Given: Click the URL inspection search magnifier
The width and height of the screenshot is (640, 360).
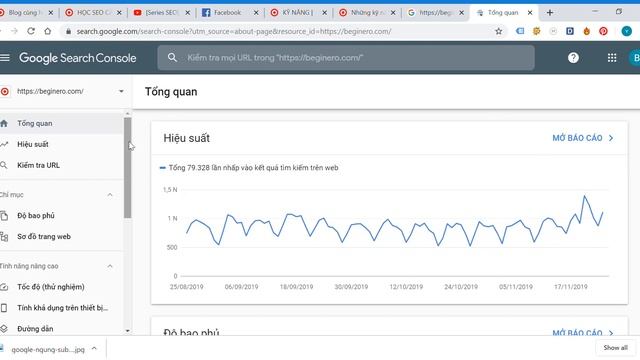Looking at the screenshot, I should click(172, 58).
